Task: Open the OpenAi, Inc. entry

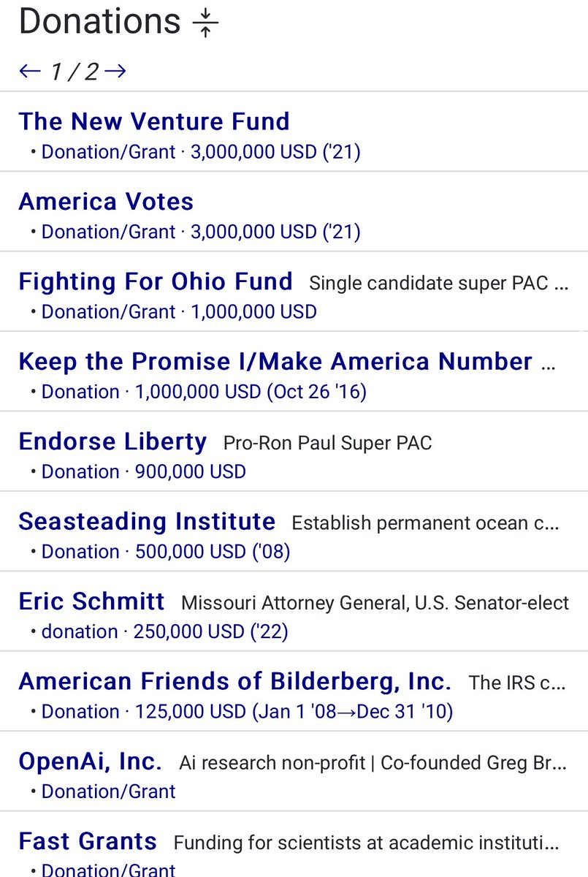Action: click(x=90, y=762)
